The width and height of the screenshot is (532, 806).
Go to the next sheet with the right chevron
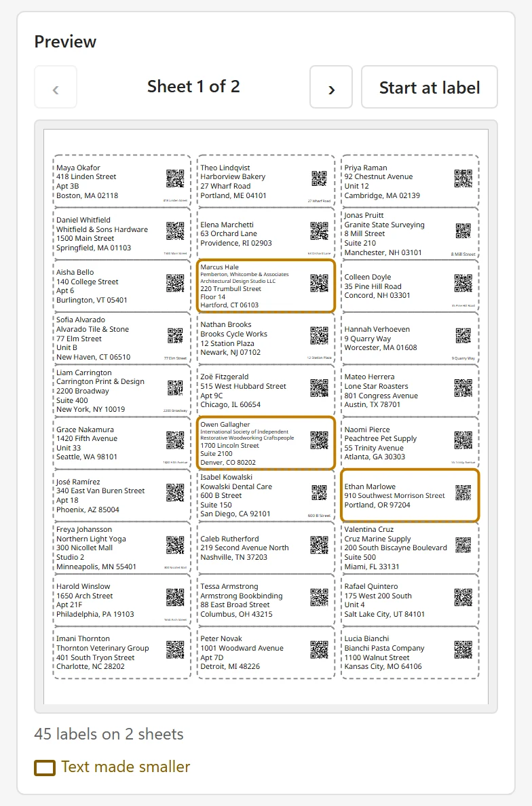(331, 87)
